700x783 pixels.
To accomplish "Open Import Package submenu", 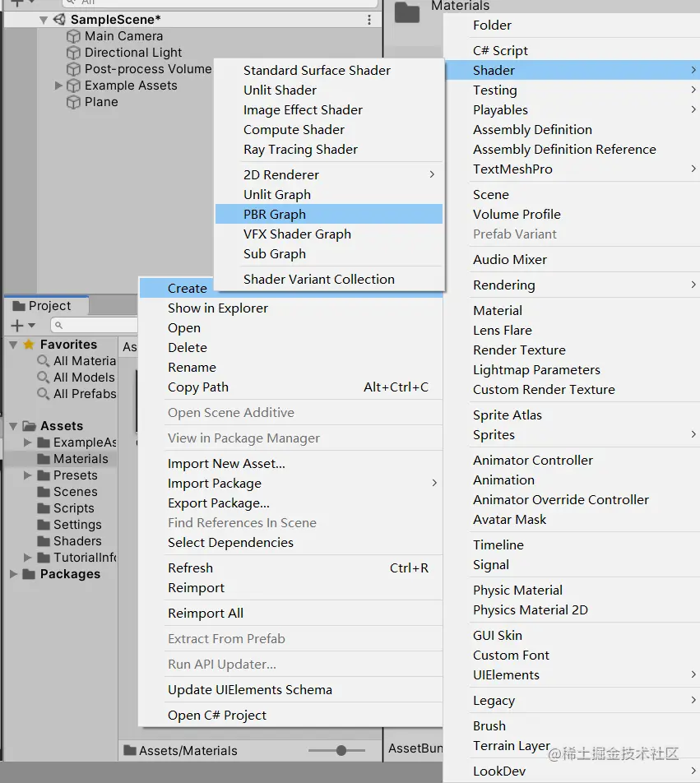I will [x=291, y=484].
